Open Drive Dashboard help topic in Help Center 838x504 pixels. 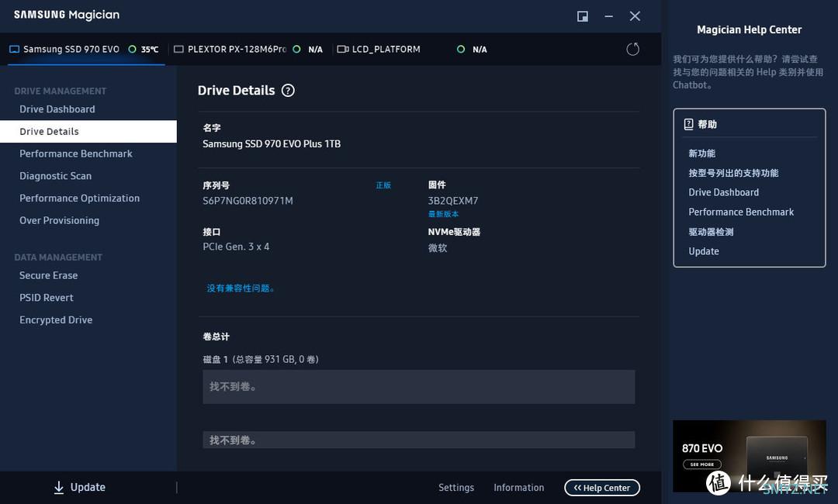[x=724, y=192]
